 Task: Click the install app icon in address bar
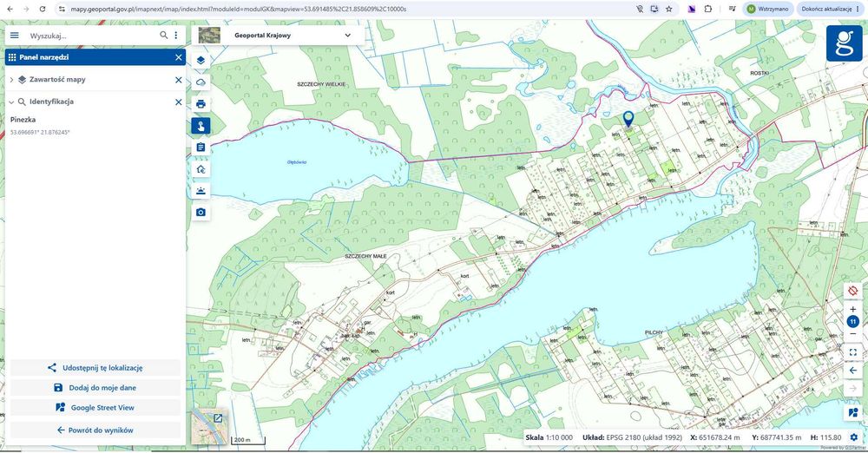(654, 9)
